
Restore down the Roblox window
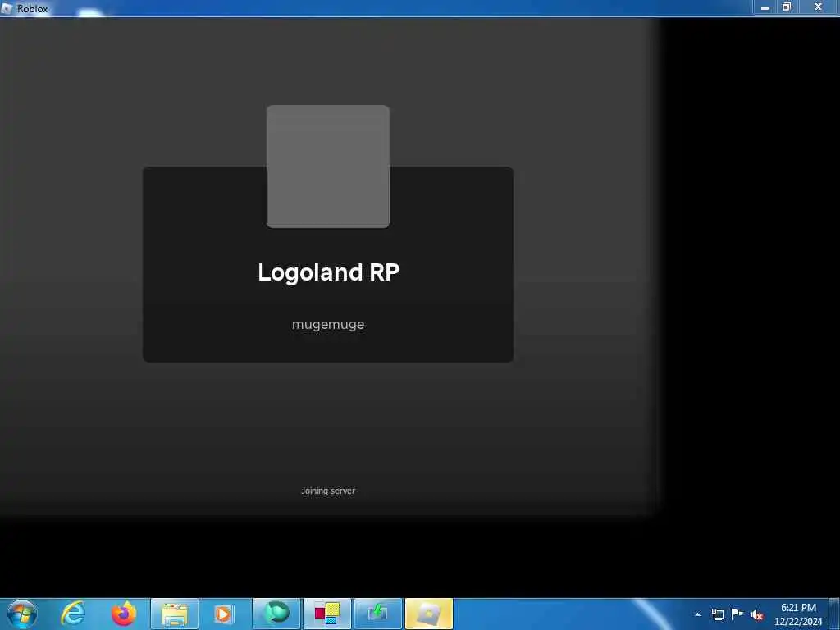pos(787,7)
